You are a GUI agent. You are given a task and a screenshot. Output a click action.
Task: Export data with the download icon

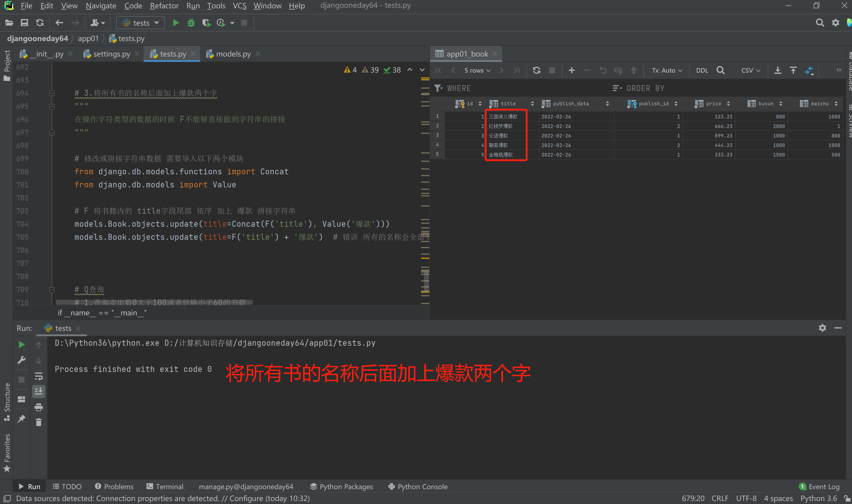point(778,70)
